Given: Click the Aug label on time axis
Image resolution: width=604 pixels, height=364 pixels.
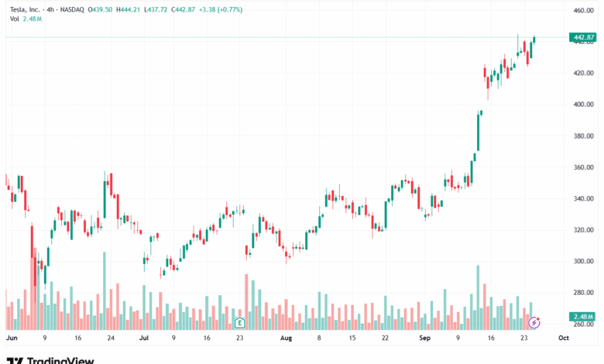Looking at the screenshot, I should tap(286, 338).
